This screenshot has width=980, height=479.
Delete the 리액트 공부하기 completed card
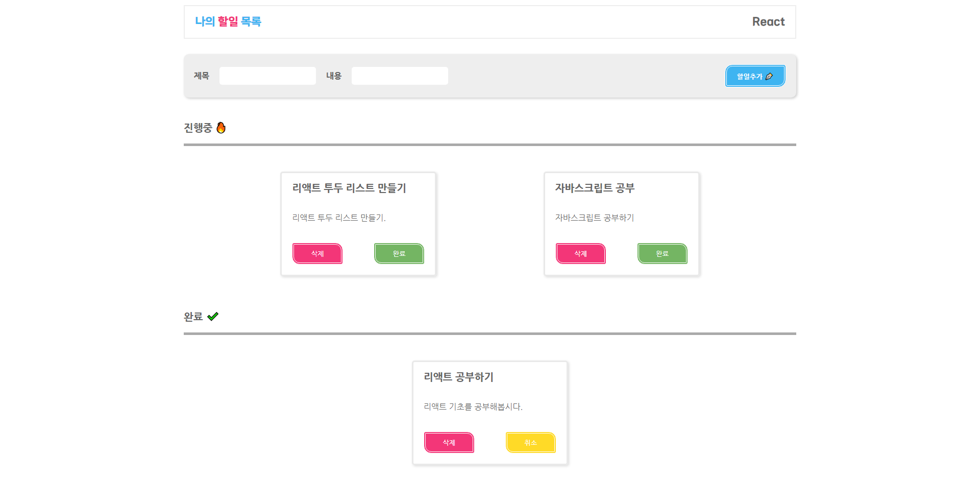[449, 443]
